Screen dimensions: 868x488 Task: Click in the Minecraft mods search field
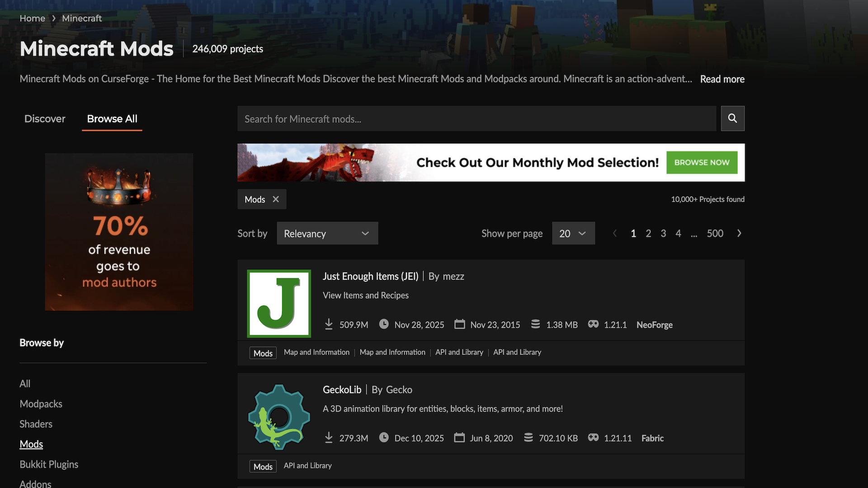[476, 119]
